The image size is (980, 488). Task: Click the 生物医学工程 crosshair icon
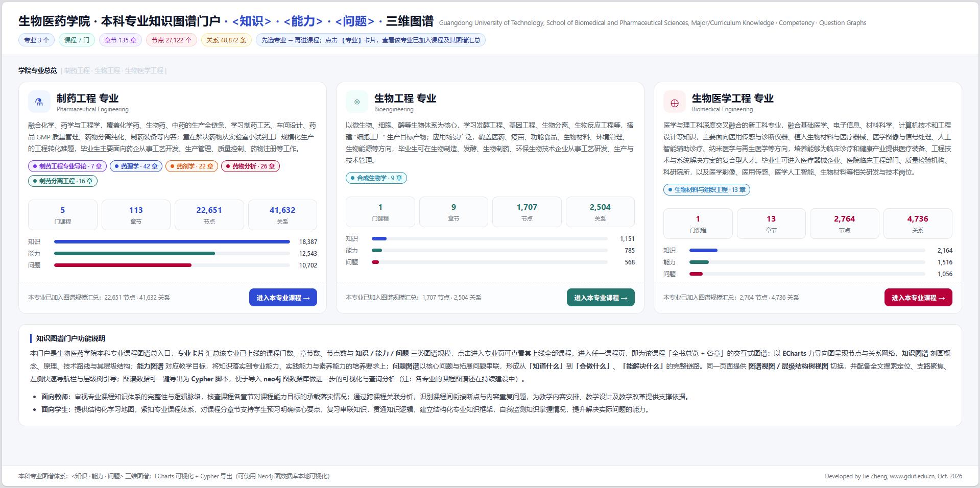(x=675, y=102)
